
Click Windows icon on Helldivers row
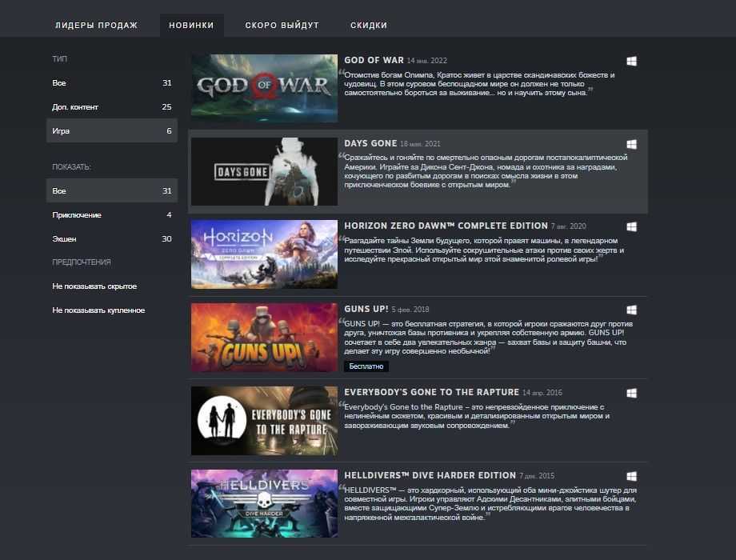tap(631, 476)
